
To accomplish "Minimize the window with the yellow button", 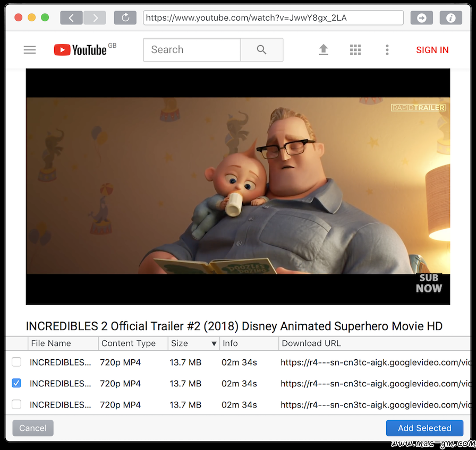I will click(31, 18).
